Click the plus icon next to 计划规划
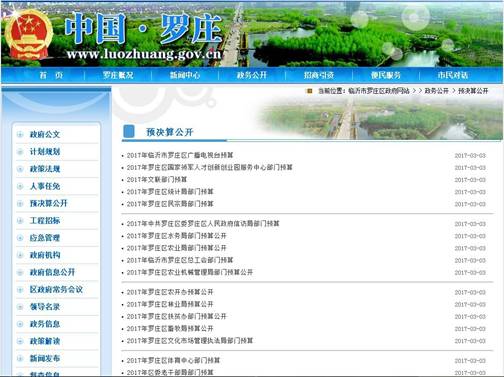 (x=20, y=152)
